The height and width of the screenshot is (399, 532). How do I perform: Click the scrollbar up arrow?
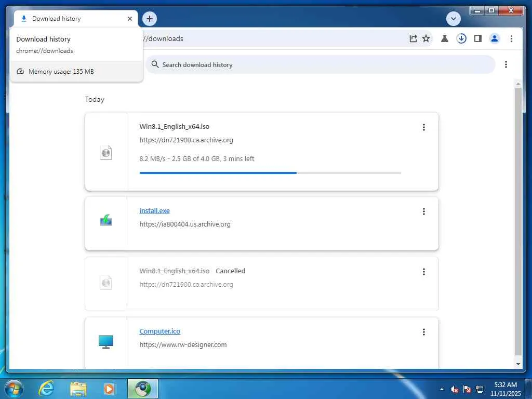pyautogui.click(x=518, y=84)
